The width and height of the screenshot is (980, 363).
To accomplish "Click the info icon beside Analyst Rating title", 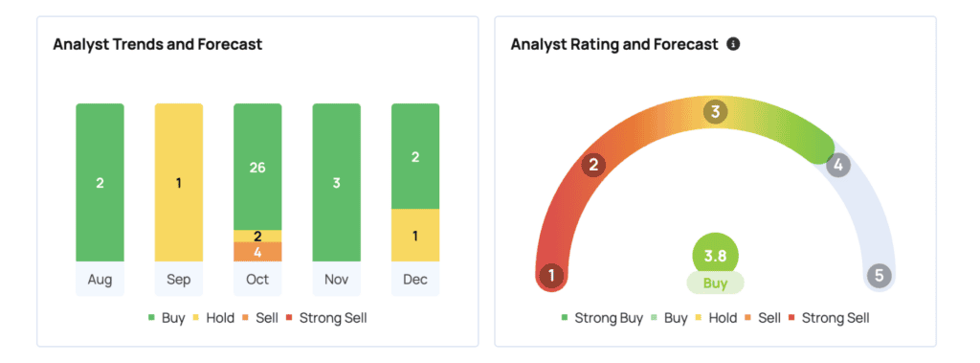I will tap(734, 44).
